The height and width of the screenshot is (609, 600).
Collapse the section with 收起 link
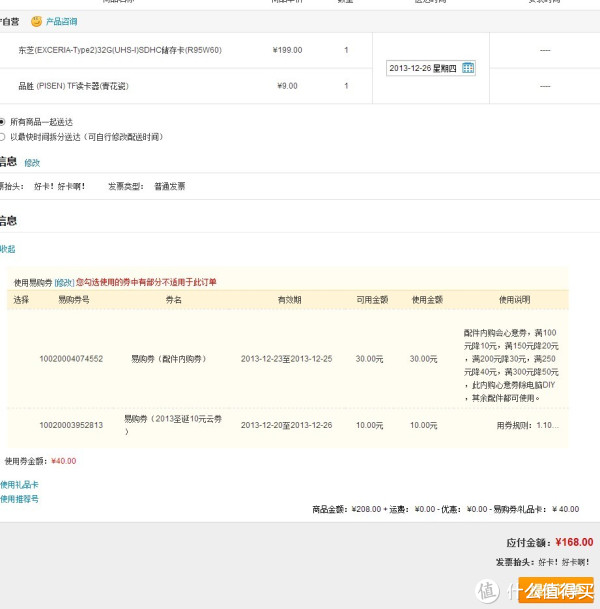click(7, 249)
